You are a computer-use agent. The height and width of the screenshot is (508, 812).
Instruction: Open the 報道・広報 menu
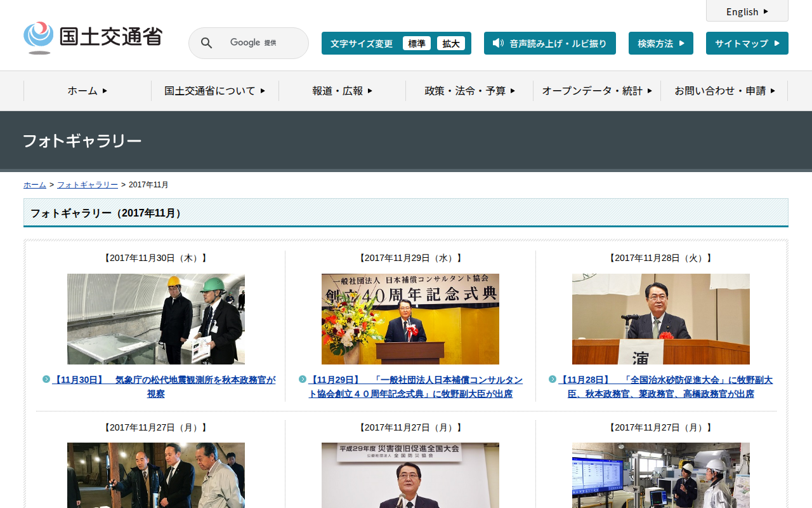pos(343,91)
